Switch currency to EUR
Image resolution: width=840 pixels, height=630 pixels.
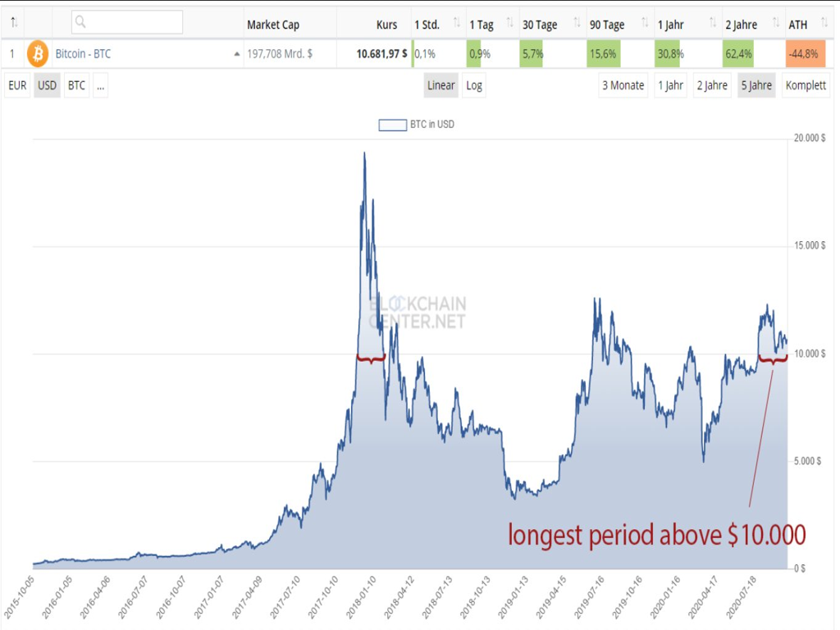17,85
